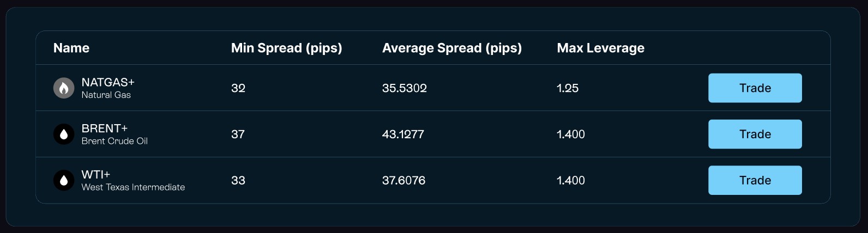The height and width of the screenshot is (233, 868).
Task: Open trade for NATGAS+
Action: [x=755, y=88]
